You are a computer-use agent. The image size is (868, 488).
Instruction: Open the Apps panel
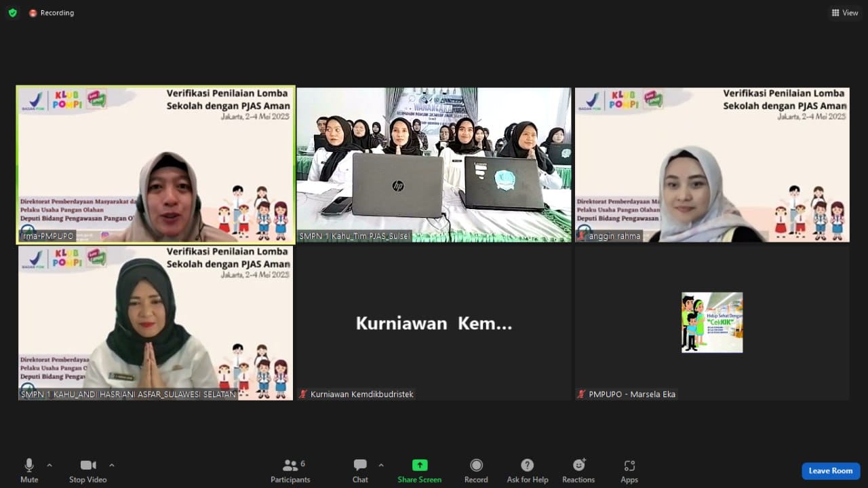tap(629, 470)
